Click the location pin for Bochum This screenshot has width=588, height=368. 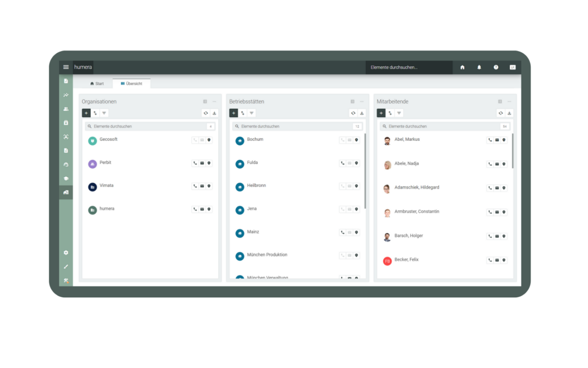(x=357, y=140)
